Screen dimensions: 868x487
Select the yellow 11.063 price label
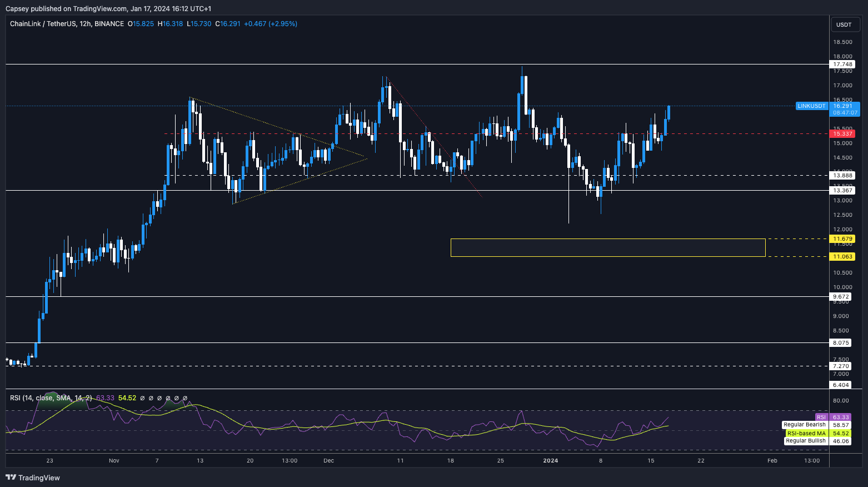[842, 256]
